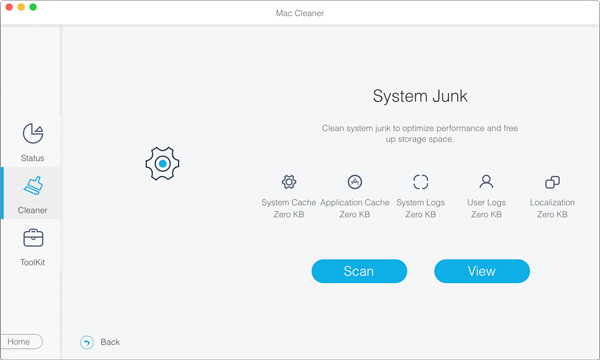Click the Back arrow icon
Image resolution: width=600 pixels, height=360 pixels.
click(87, 342)
